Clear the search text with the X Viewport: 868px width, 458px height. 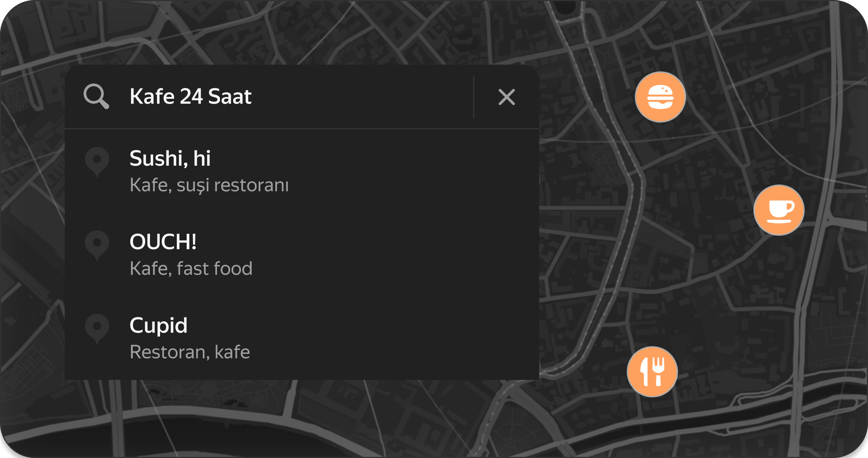click(506, 97)
